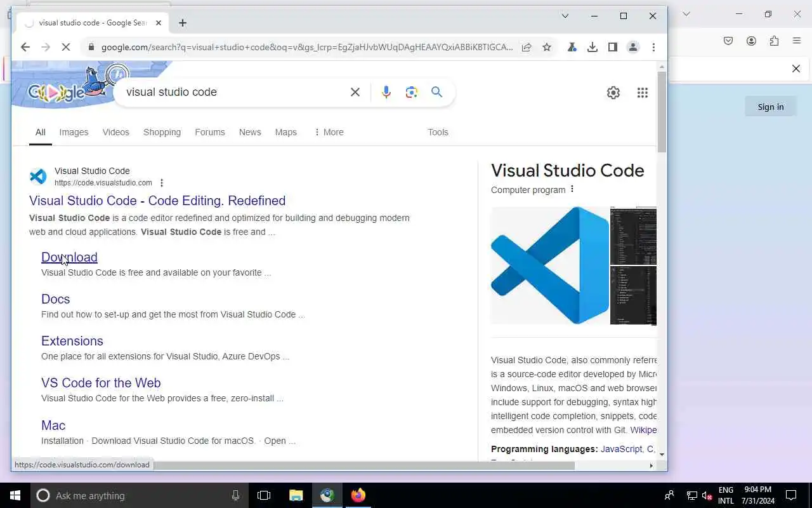Open the Pocket icon in the Firefox window
812x508 pixels.
728,41
